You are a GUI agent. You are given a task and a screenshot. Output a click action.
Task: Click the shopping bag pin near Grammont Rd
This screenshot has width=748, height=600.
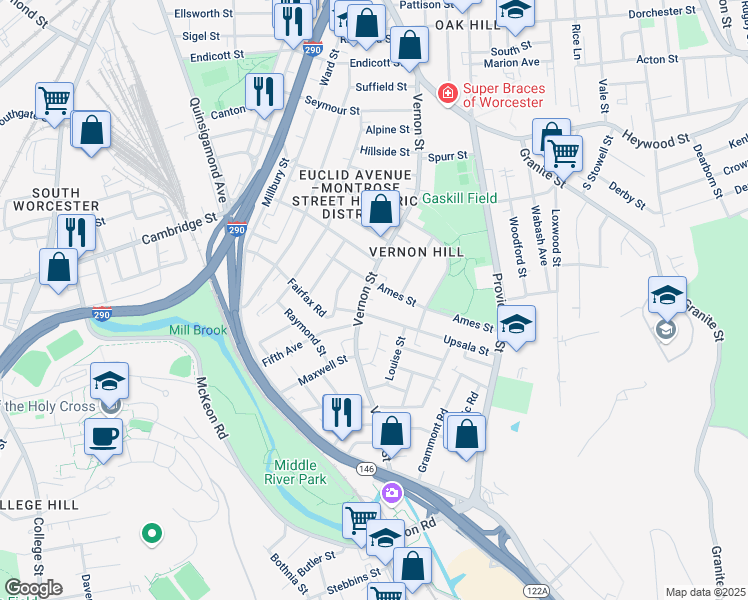(x=466, y=437)
